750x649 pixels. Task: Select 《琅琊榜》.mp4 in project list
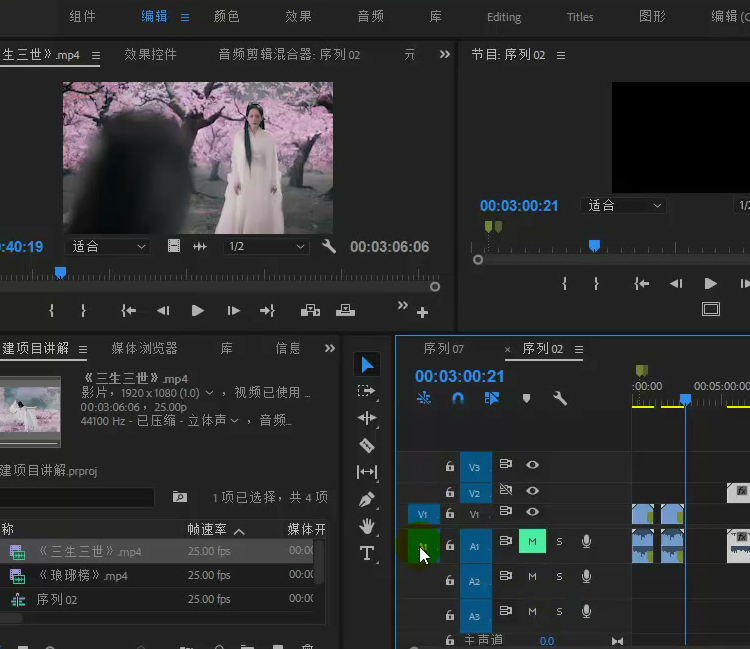tap(82, 575)
